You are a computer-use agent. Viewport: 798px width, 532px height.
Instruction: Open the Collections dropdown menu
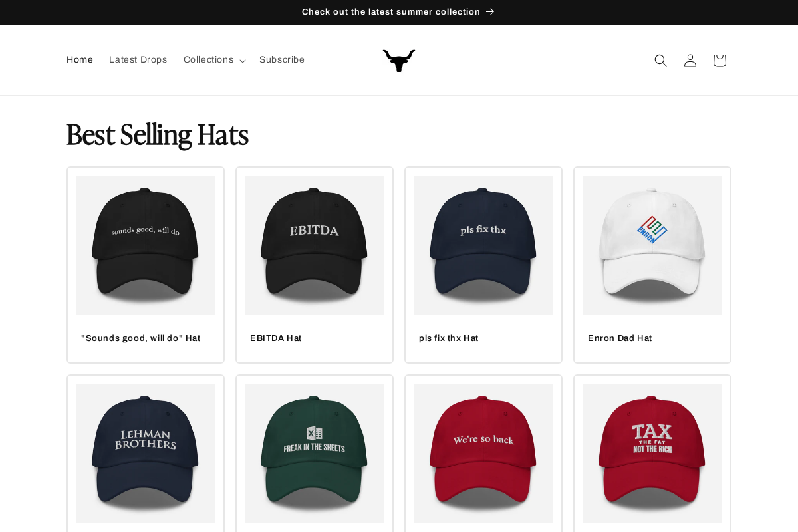[214, 60]
